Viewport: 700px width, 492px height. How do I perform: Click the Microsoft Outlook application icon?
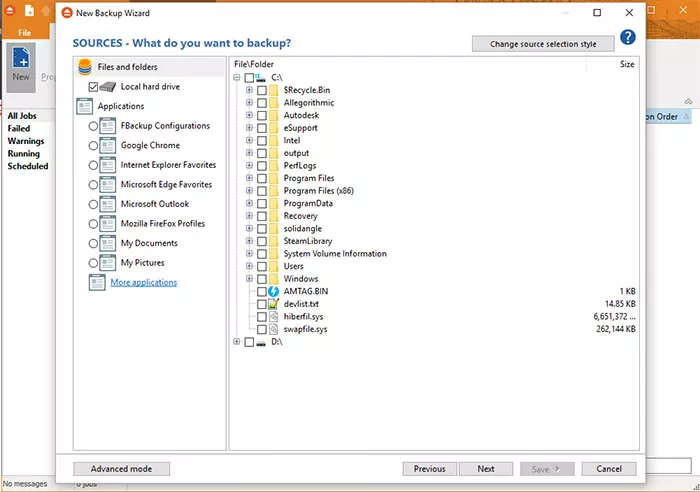(108, 204)
